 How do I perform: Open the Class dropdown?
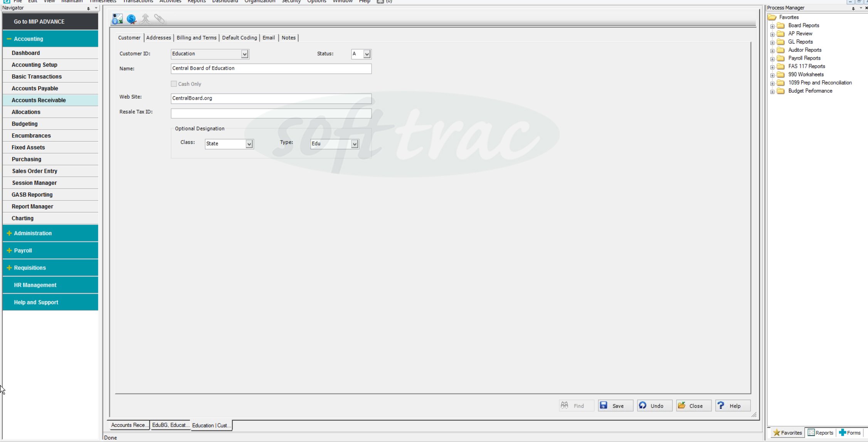click(249, 144)
